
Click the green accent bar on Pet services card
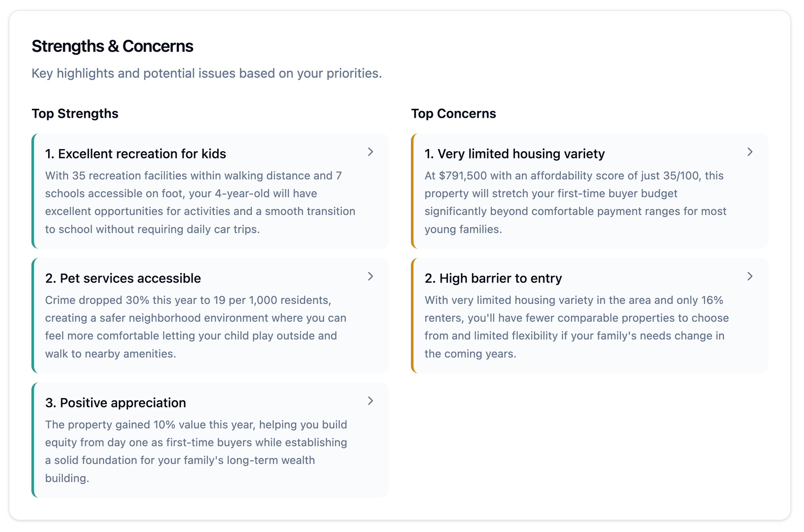(x=33, y=315)
